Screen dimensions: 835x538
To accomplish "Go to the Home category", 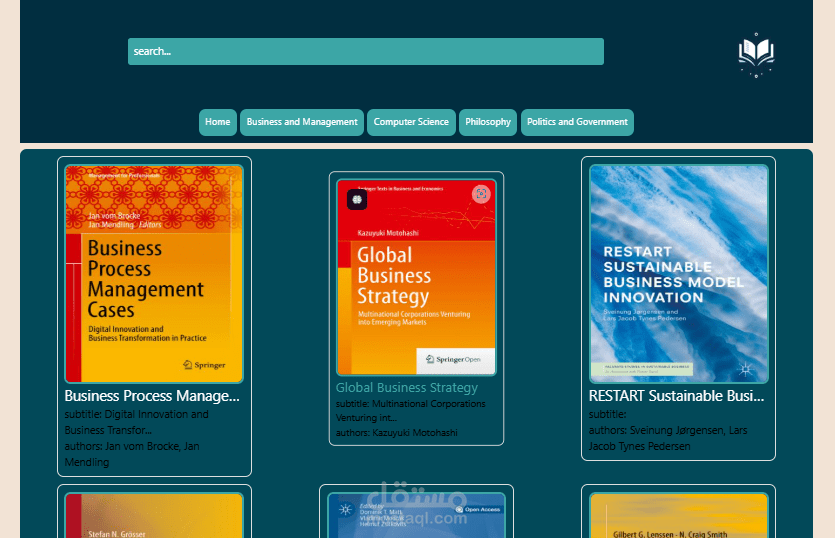I will click(218, 122).
